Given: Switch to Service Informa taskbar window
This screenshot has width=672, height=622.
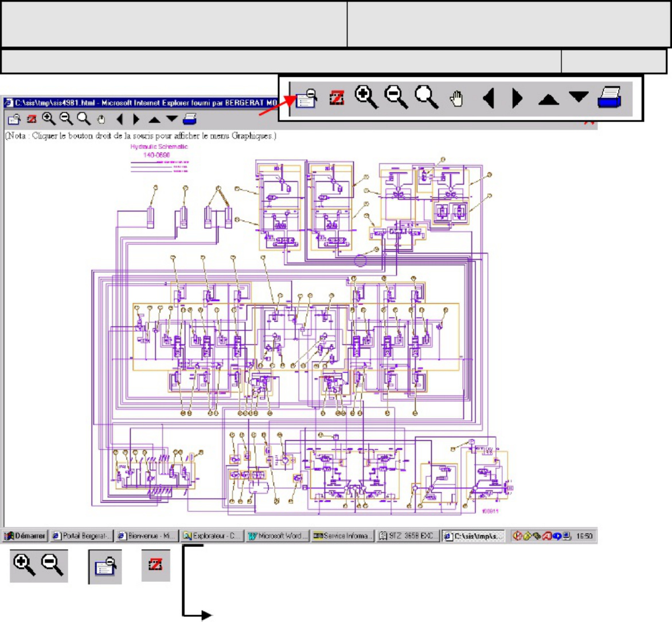Looking at the screenshot, I should pos(342,536).
